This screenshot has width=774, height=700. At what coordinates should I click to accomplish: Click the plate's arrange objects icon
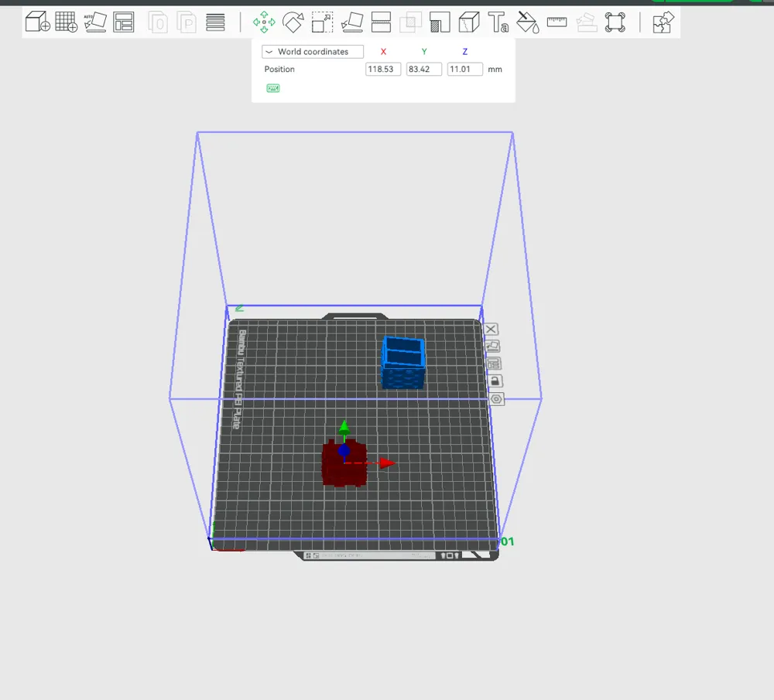pos(494,364)
